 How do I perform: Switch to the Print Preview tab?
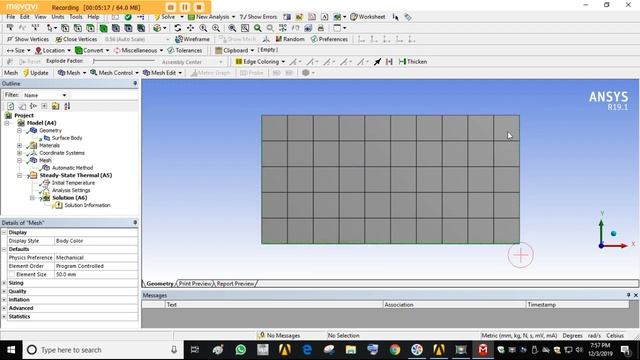[195, 284]
